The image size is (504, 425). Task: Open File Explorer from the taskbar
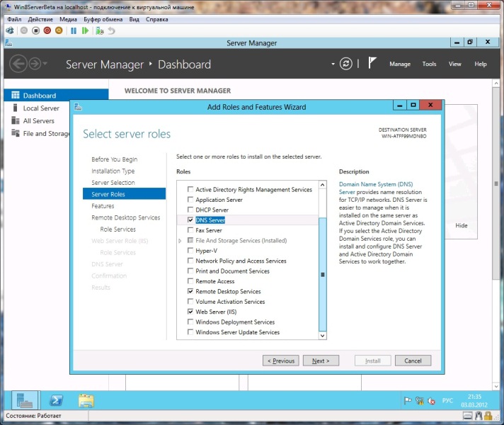[x=86, y=401]
